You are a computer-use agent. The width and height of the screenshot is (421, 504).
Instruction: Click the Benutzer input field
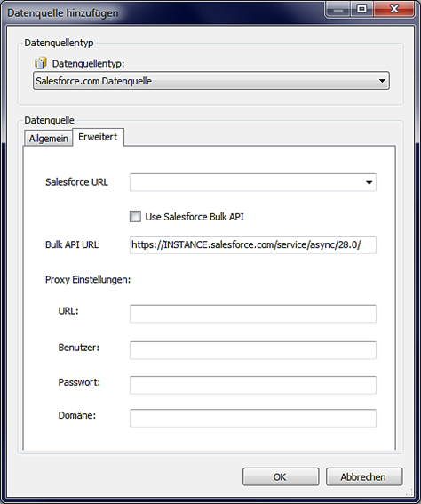point(253,350)
